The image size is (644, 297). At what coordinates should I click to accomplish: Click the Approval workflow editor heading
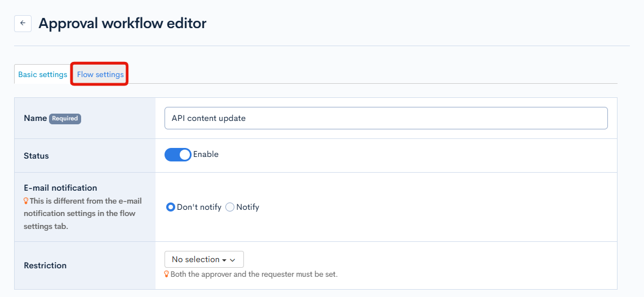pos(122,23)
